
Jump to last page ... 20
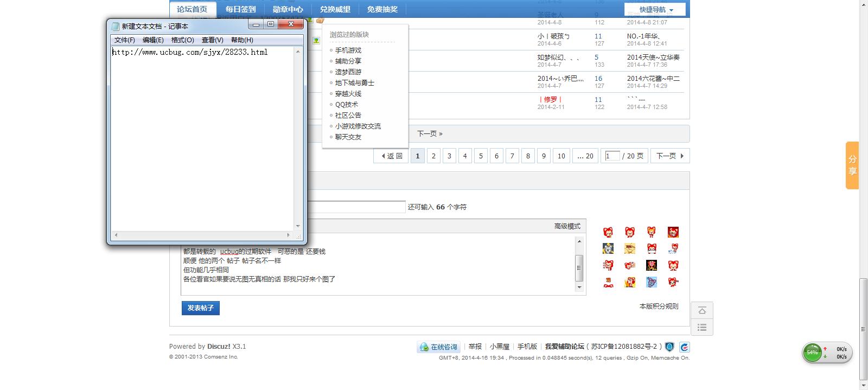point(585,156)
